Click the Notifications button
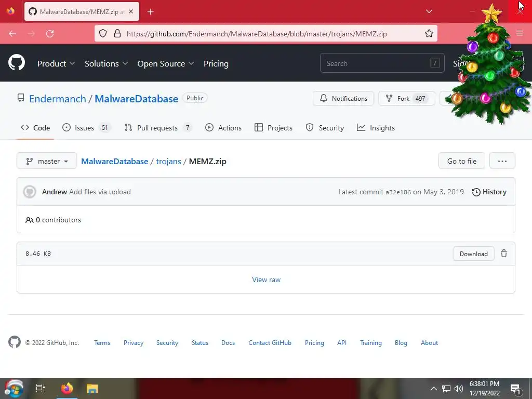The image size is (532, 399). [x=343, y=98]
